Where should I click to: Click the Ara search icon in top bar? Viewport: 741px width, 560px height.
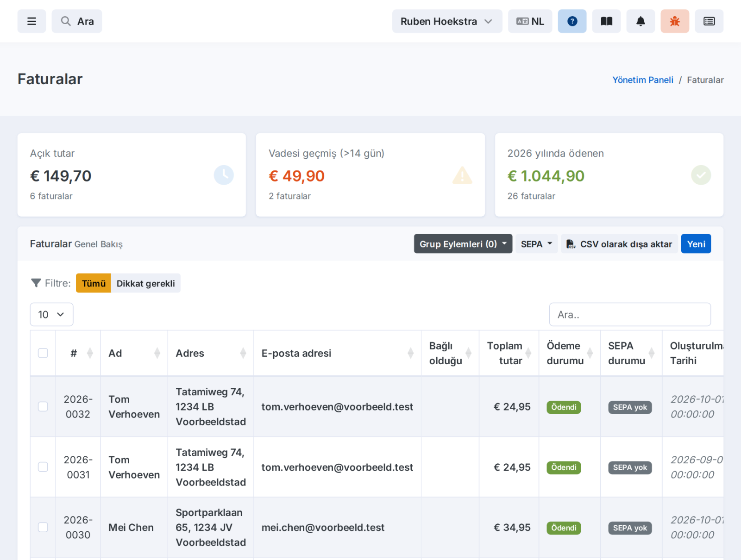pyautogui.click(x=66, y=21)
